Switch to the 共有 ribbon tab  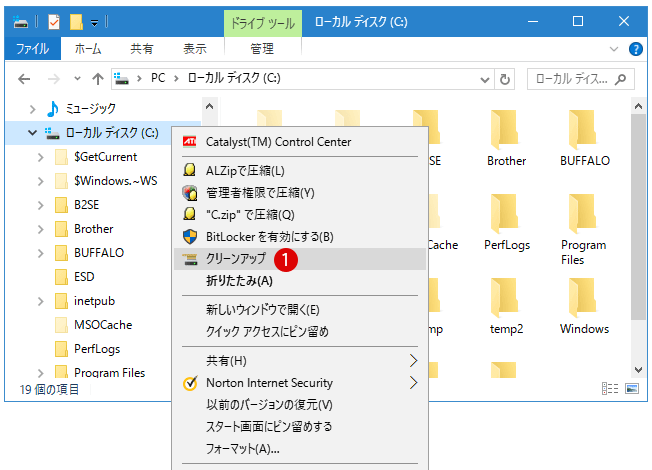point(142,49)
